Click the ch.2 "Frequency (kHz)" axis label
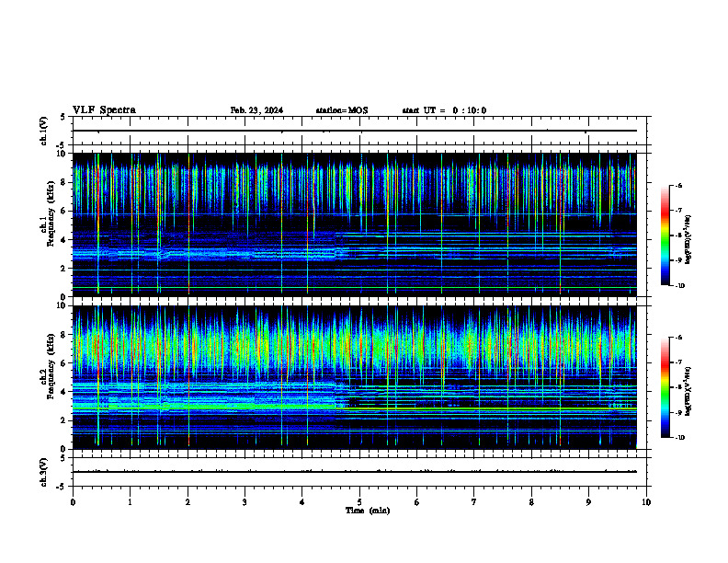Screen dimensions: 728x563 (51, 366)
